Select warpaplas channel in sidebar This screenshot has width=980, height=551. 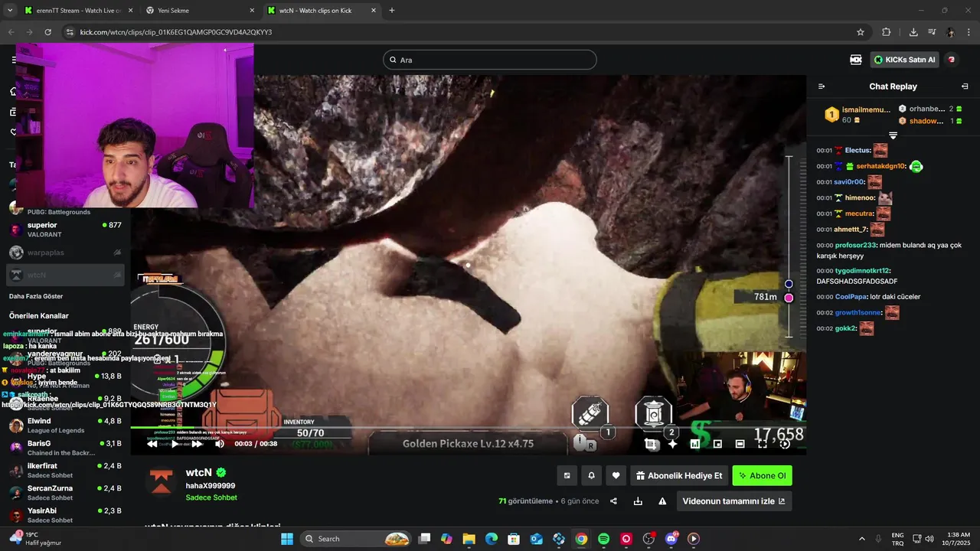[x=65, y=252]
